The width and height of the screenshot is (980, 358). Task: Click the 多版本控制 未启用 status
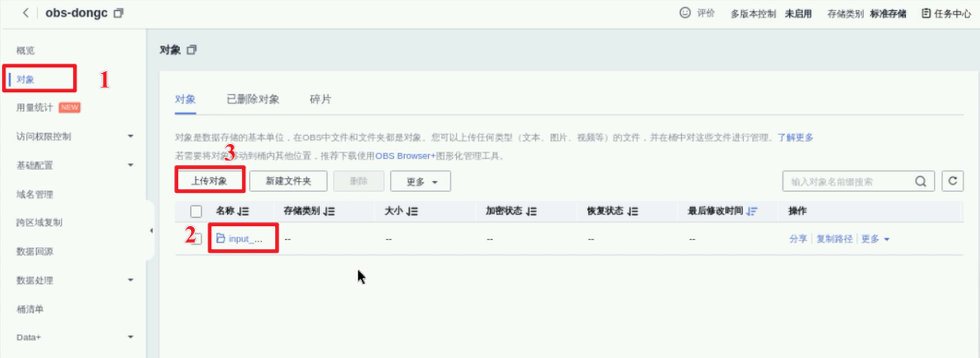pos(771,13)
